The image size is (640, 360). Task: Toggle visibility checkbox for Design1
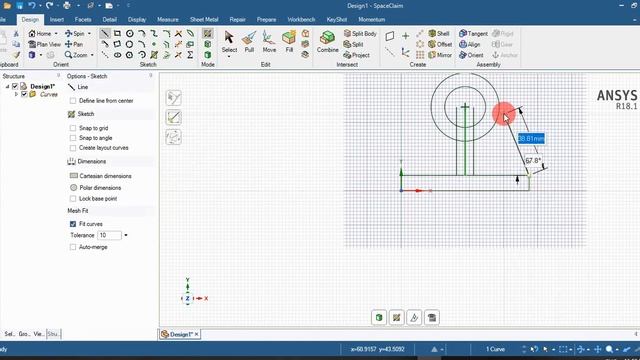click(x=15, y=87)
